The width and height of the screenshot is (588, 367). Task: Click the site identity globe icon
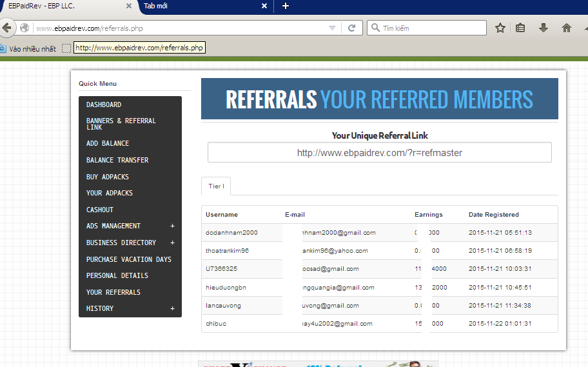tap(24, 28)
